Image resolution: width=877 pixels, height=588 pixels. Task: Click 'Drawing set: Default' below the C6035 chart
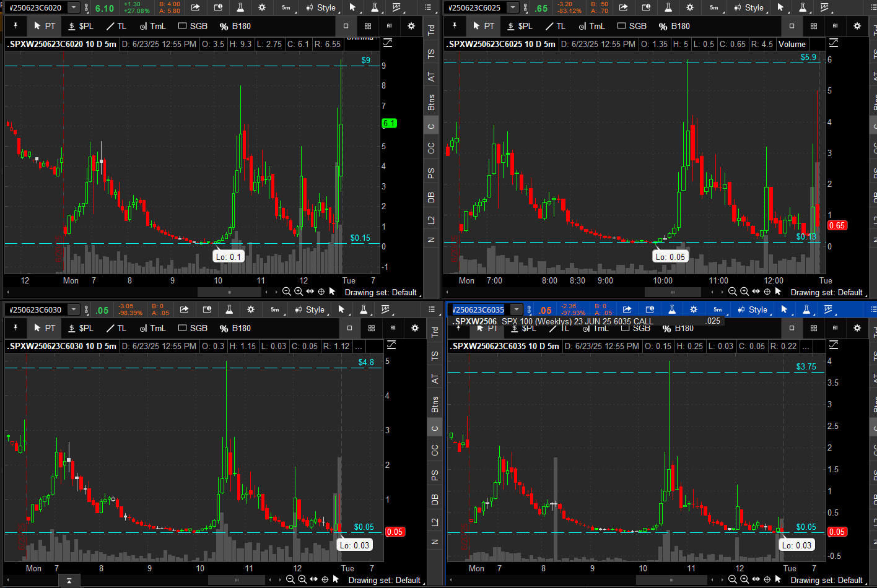[826, 580]
